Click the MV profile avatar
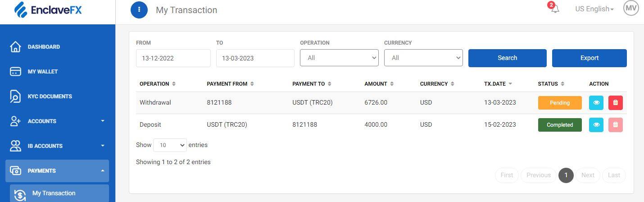Image resolution: width=644 pixels, height=202 pixels. click(x=631, y=8)
